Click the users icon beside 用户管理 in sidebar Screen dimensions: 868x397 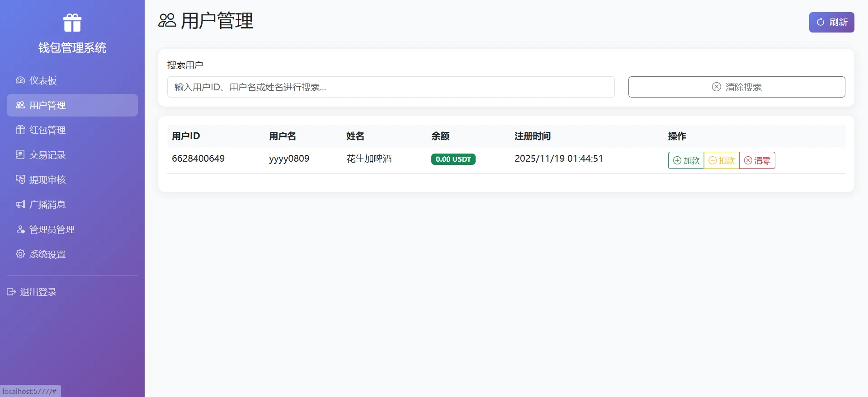(20, 105)
